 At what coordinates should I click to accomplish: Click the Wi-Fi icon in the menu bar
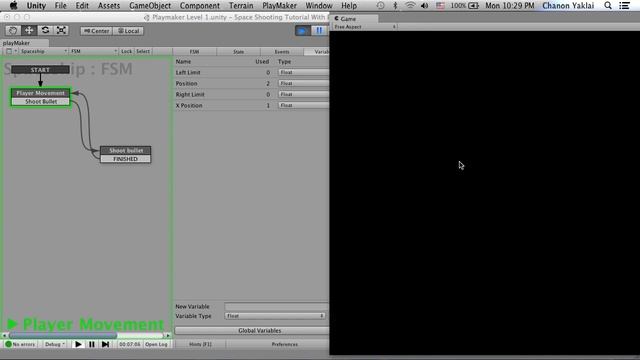pos(410,6)
